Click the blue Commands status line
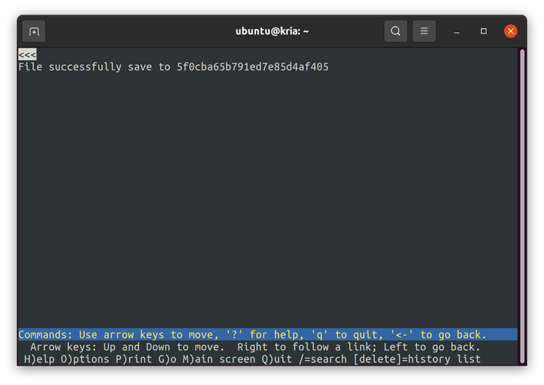The width and height of the screenshot is (544, 385). pyautogui.click(x=268, y=335)
